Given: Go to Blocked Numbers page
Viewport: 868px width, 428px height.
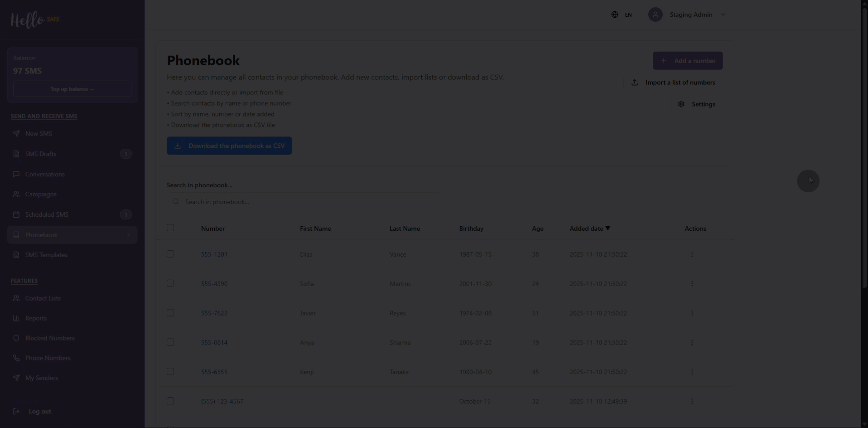Looking at the screenshot, I should [72, 338].
